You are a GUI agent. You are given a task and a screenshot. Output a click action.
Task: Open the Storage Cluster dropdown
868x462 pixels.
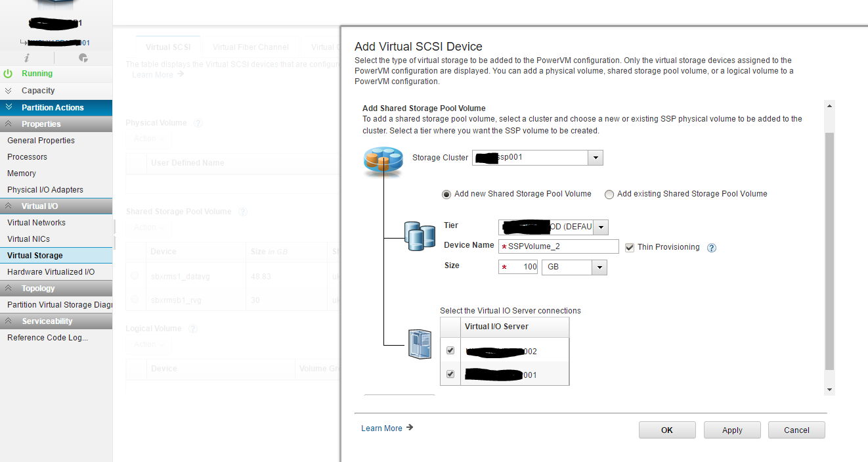(595, 158)
